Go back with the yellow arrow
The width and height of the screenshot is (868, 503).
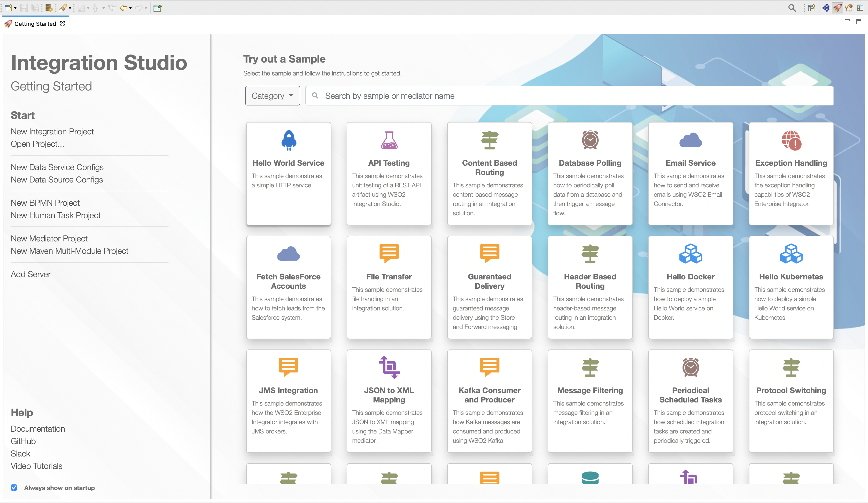coord(123,7)
